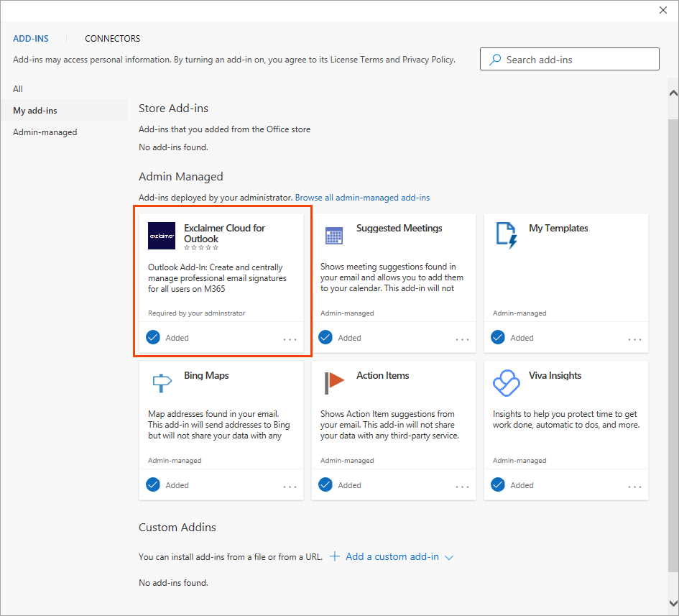Click the plus icon beside Add a custom add-in
Image resolution: width=679 pixels, height=616 pixels.
tap(335, 556)
